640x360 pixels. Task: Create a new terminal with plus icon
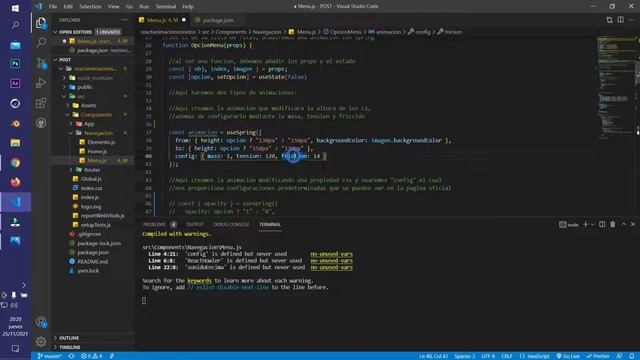(585, 224)
